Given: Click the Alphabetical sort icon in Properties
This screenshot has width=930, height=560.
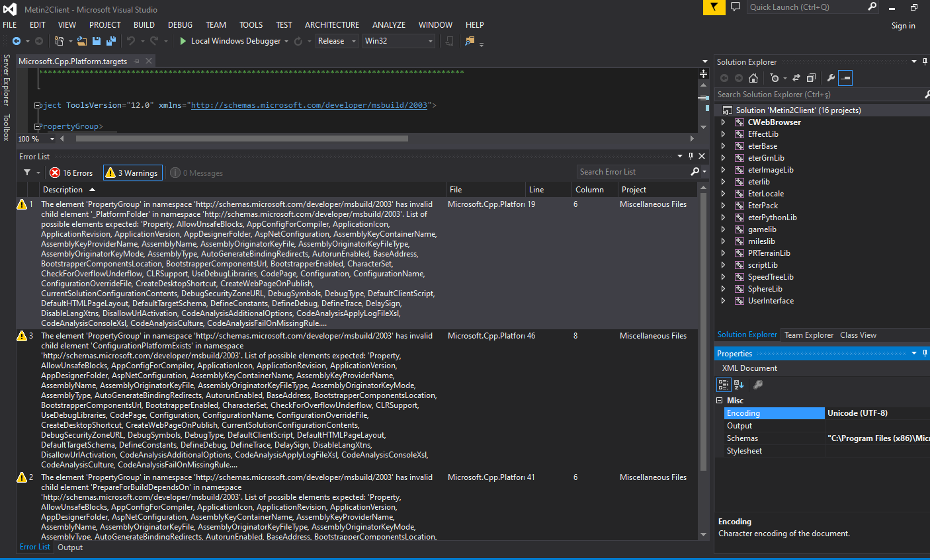Looking at the screenshot, I should [x=739, y=384].
